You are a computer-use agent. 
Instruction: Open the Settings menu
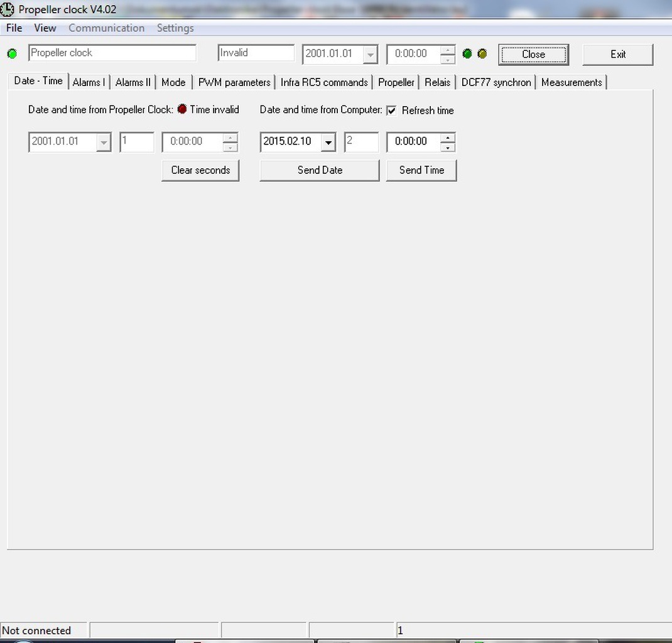pyautogui.click(x=175, y=28)
